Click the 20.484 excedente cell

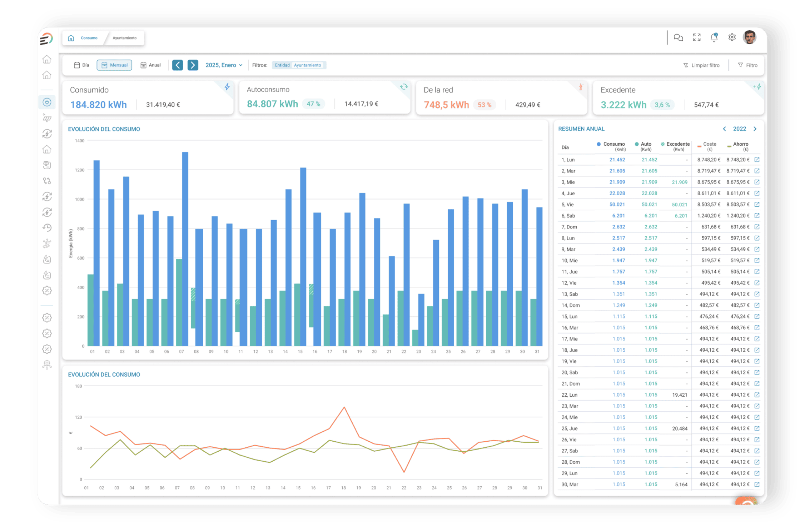(x=680, y=428)
